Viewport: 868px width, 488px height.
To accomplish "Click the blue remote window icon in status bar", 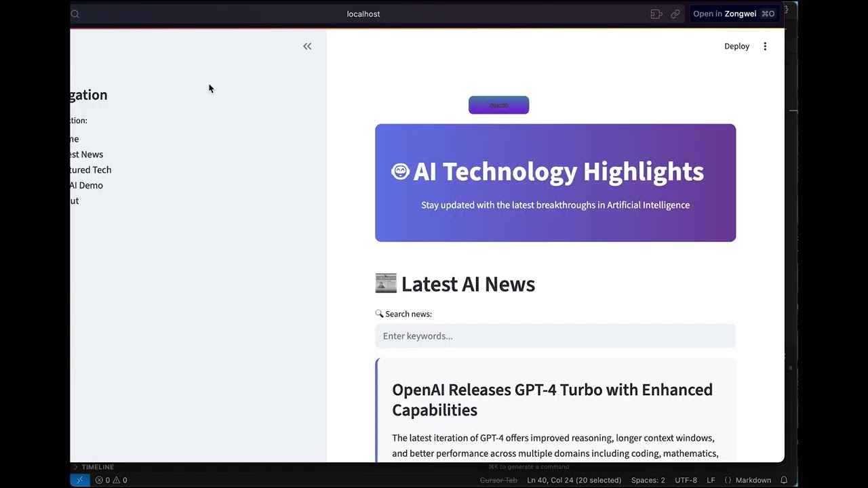I will 79,480.
